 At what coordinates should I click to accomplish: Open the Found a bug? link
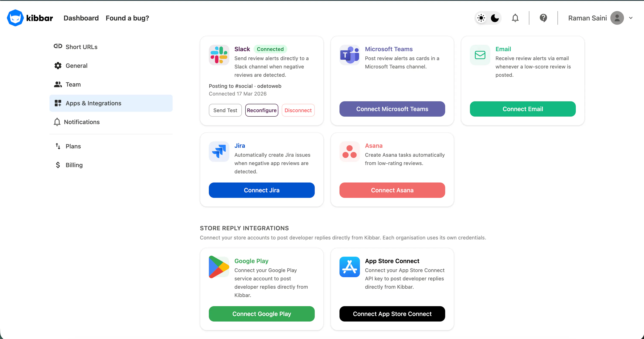click(x=127, y=18)
